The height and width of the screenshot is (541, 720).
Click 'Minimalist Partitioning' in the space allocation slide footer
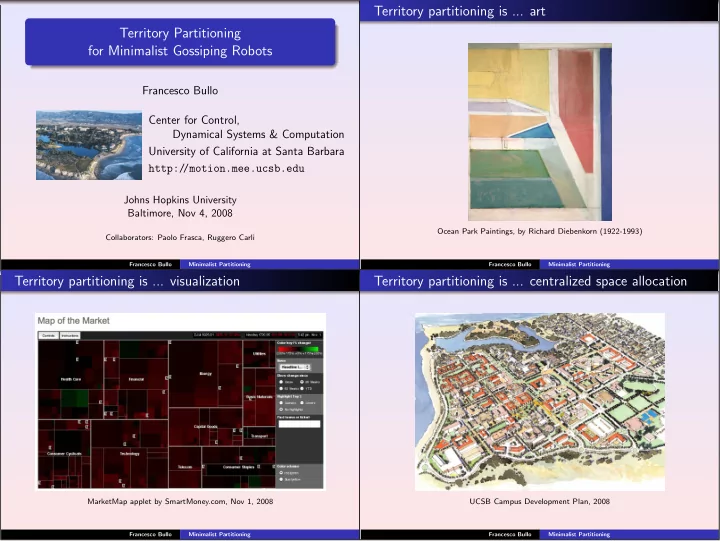point(579,534)
